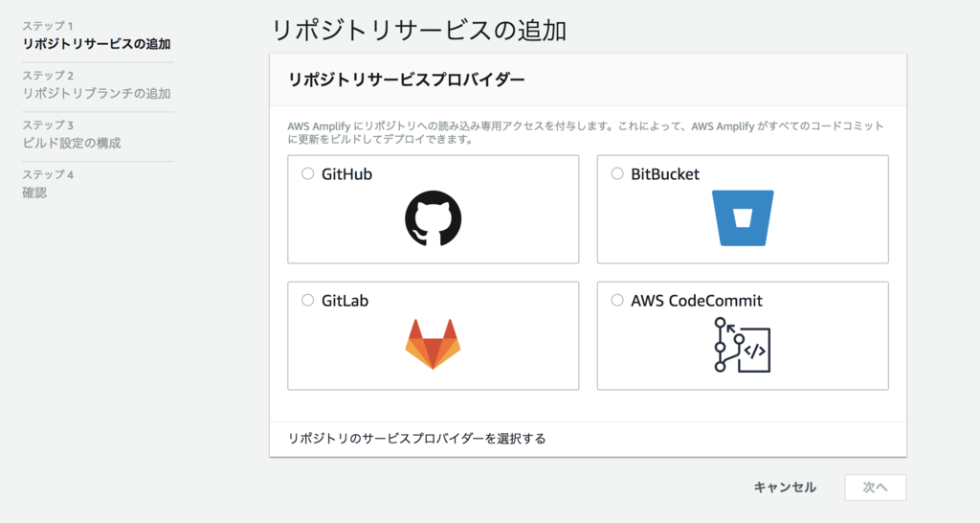Click the GitHub label text
The width and height of the screenshot is (980, 523).
(x=346, y=174)
